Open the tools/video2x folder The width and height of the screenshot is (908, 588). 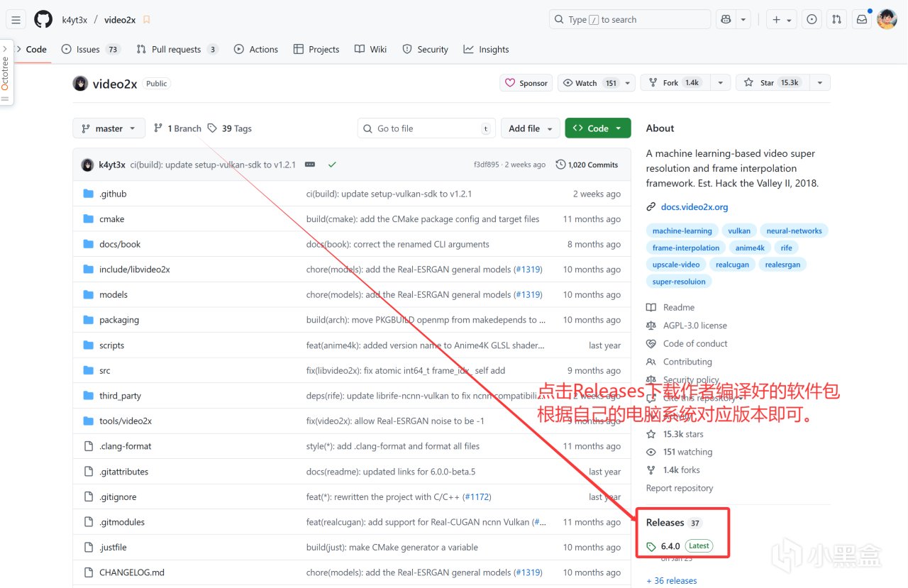[x=126, y=421]
